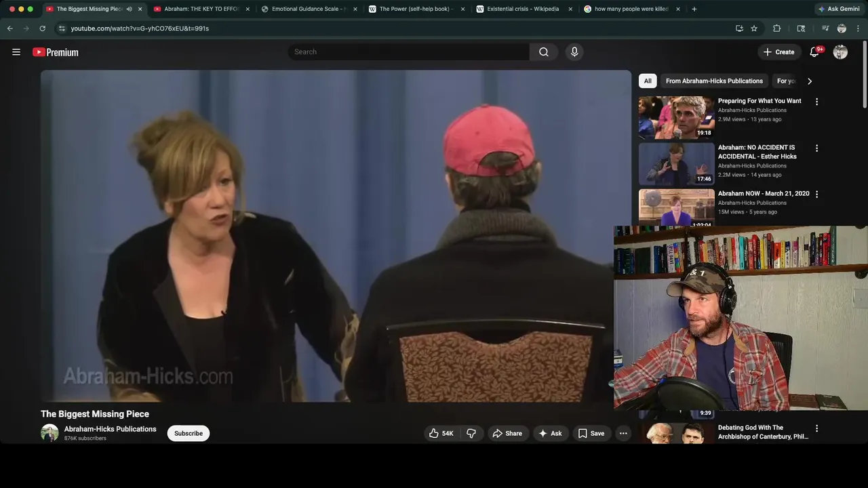This screenshot has width=868, height=488.
Task: Click 876K subscribers text
Action: (85, 439)
